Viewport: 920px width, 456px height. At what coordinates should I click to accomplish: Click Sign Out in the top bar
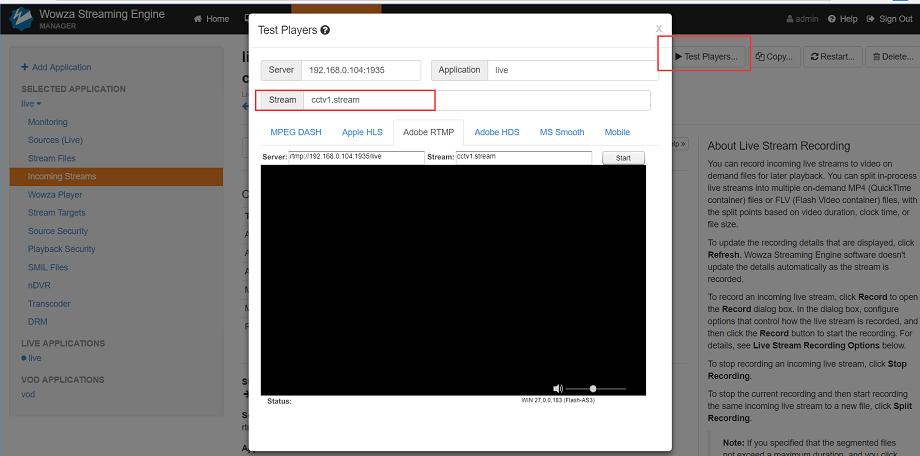(889, 19)
